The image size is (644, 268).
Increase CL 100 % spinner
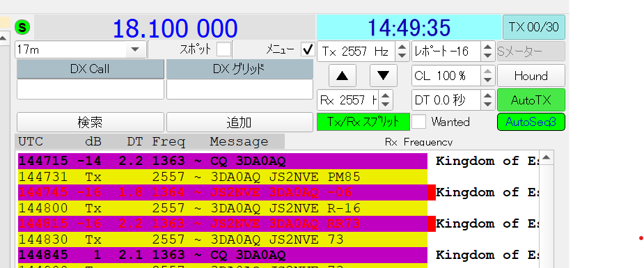pos(487,72)
